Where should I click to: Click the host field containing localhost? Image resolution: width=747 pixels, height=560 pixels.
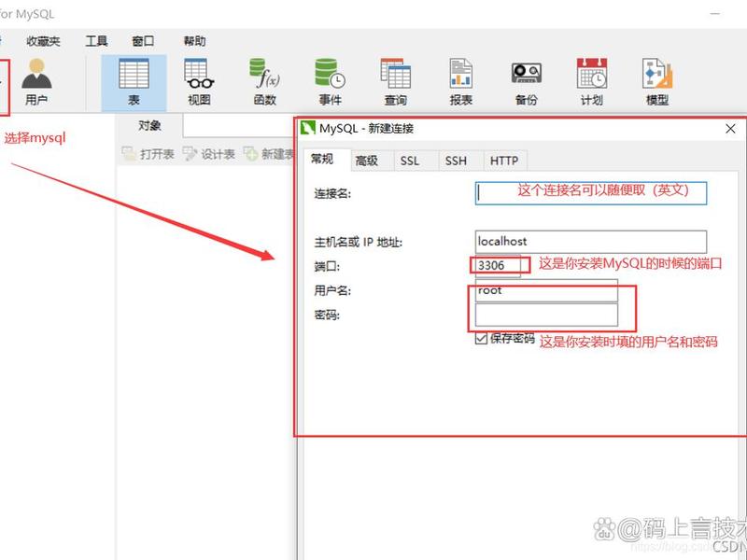coord(591,242)
